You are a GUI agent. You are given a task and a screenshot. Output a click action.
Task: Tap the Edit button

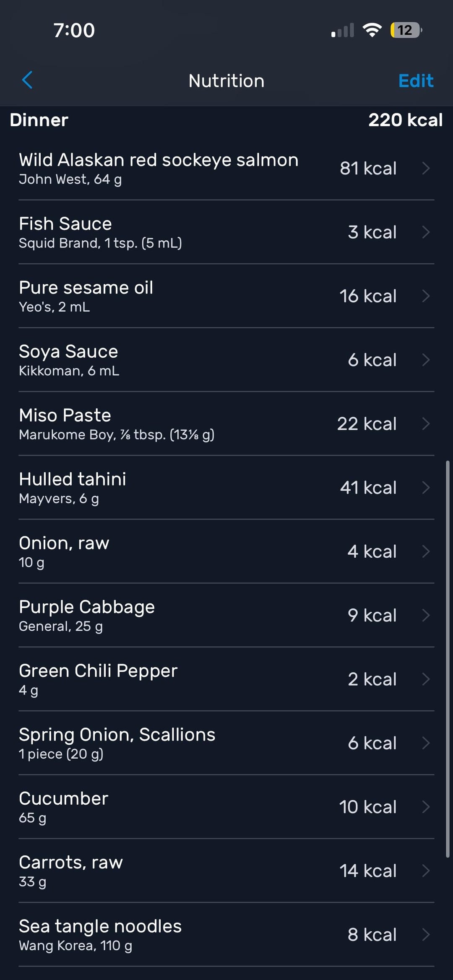(415, 81)
